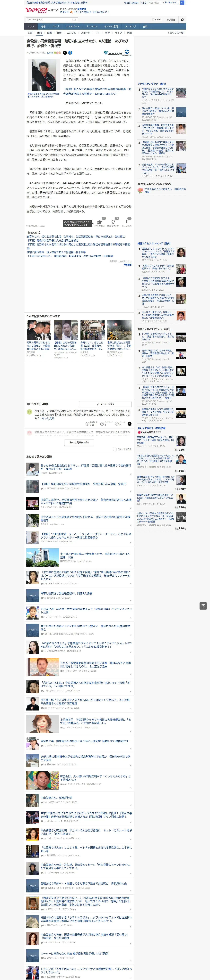Viewport: 210px width, 980px height.
Task: Click ヘルプ link at top
Action: (143, 3)
